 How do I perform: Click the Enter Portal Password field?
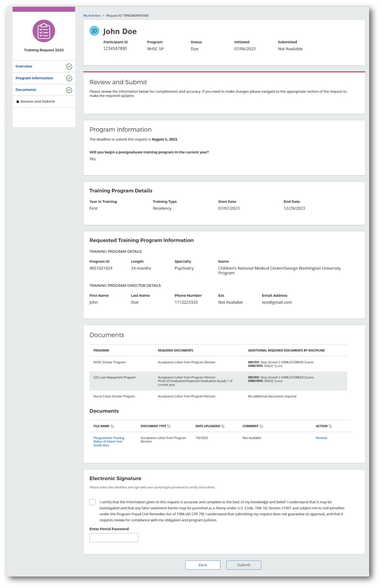tap(114, 538)
